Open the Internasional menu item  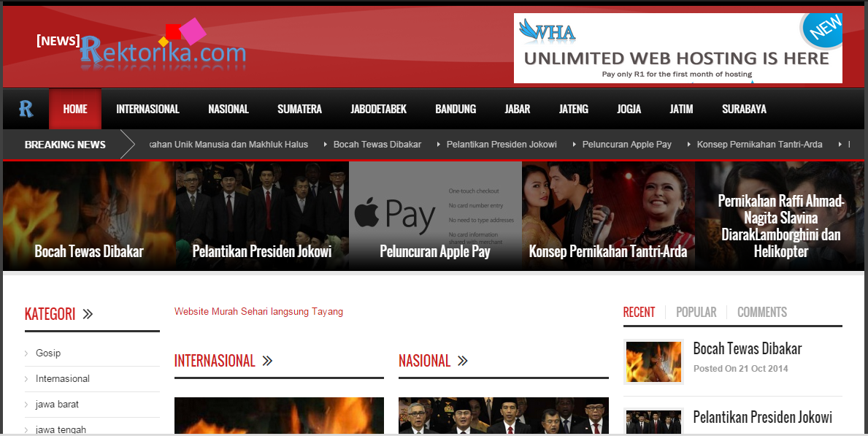point(147,109)
